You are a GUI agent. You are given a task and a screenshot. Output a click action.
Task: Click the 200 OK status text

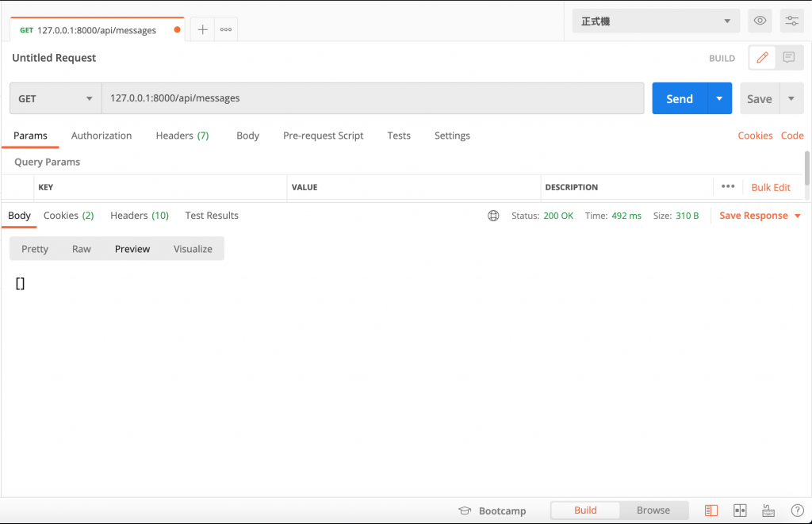(x=558, y=216)
